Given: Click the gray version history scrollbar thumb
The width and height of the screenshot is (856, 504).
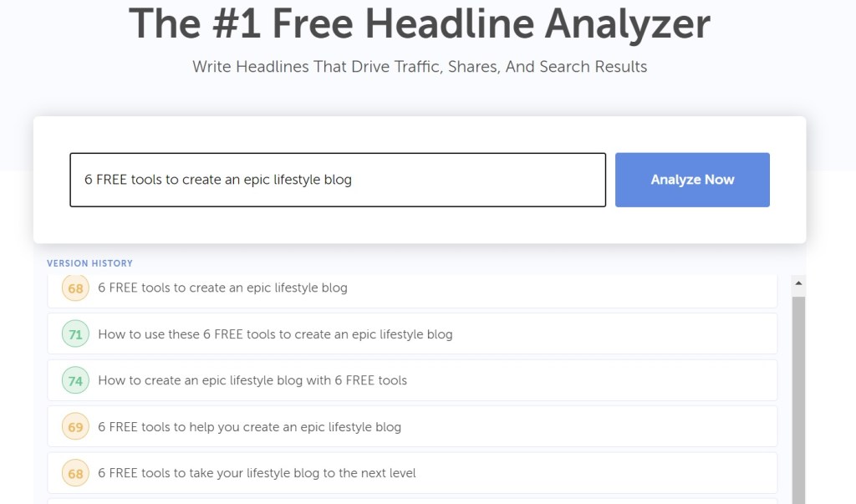Looking at the screenshot, I should tap(798, 393).
